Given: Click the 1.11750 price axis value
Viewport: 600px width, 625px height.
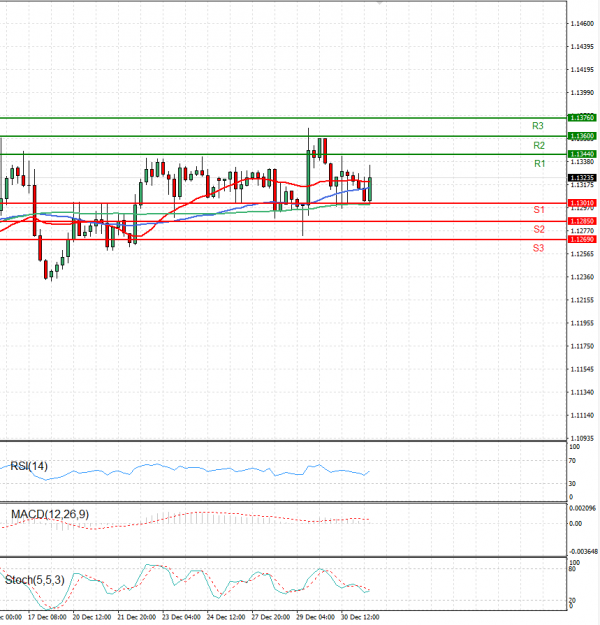Looking at the screenshot, I should click(x=582, y=346).
